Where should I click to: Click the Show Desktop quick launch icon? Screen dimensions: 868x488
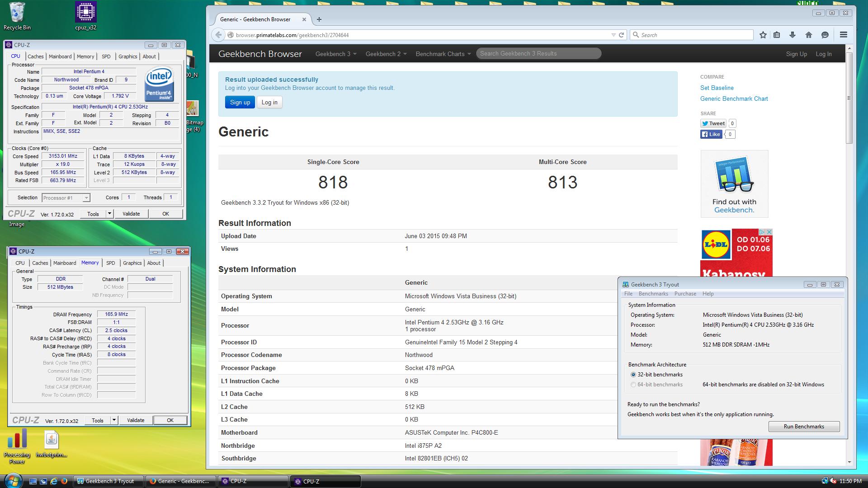(x=33, y=481)
